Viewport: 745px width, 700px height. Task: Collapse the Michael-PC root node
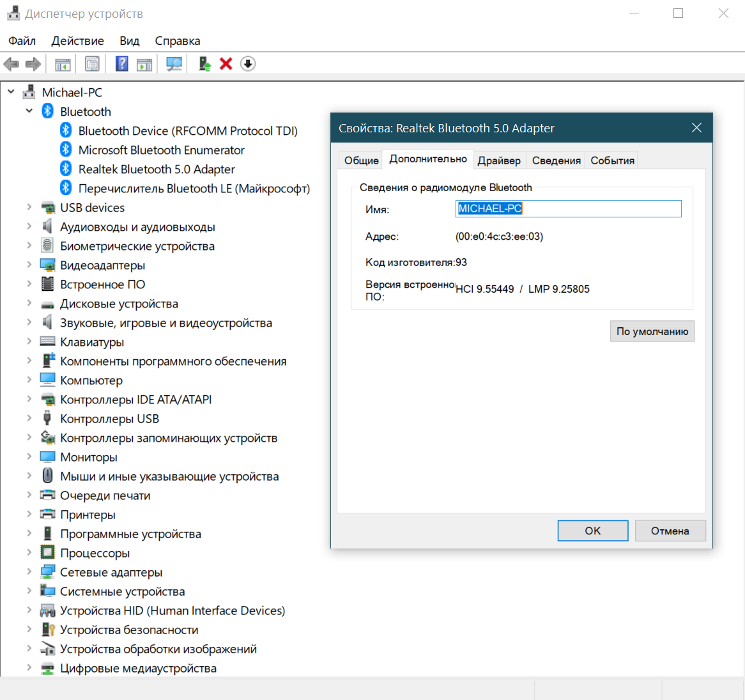click(12, 91)
